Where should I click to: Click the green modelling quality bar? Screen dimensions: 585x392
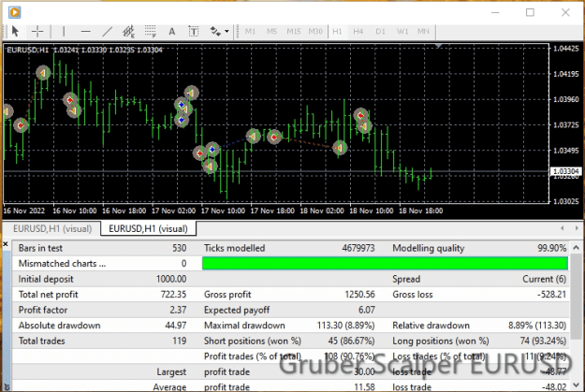pyautogui.click(x=385, y=263)
